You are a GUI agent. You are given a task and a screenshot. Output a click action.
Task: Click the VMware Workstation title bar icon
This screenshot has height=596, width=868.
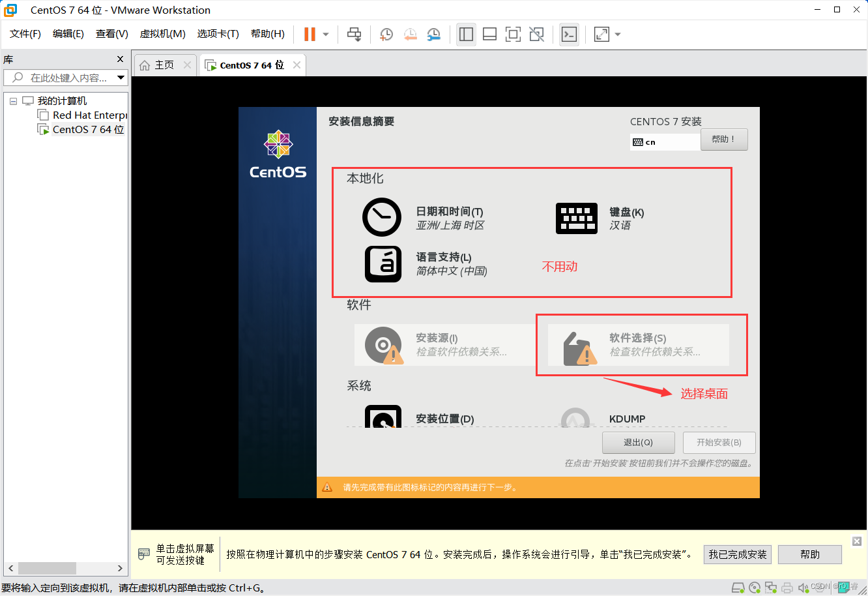click(10, 10)
